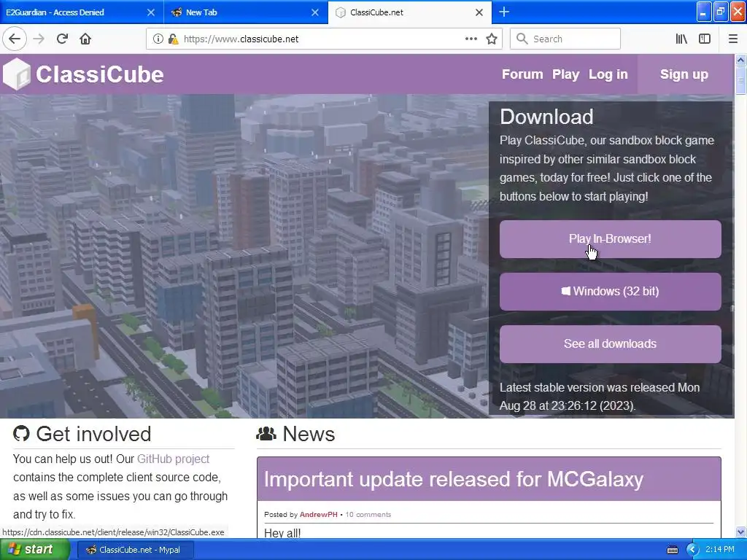The image size is (747, 560).
Task: Reload the ClassiCube page
Action: pos(62,39)
